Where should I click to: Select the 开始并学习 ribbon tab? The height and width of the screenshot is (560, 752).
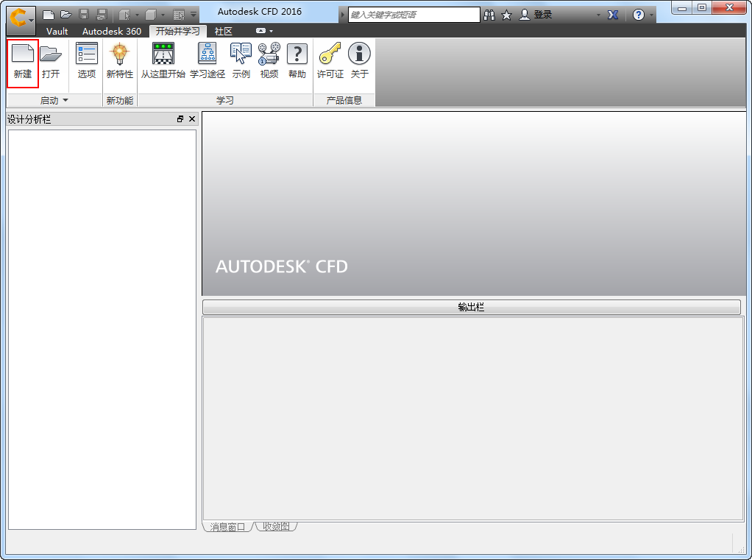pos(177,31)
